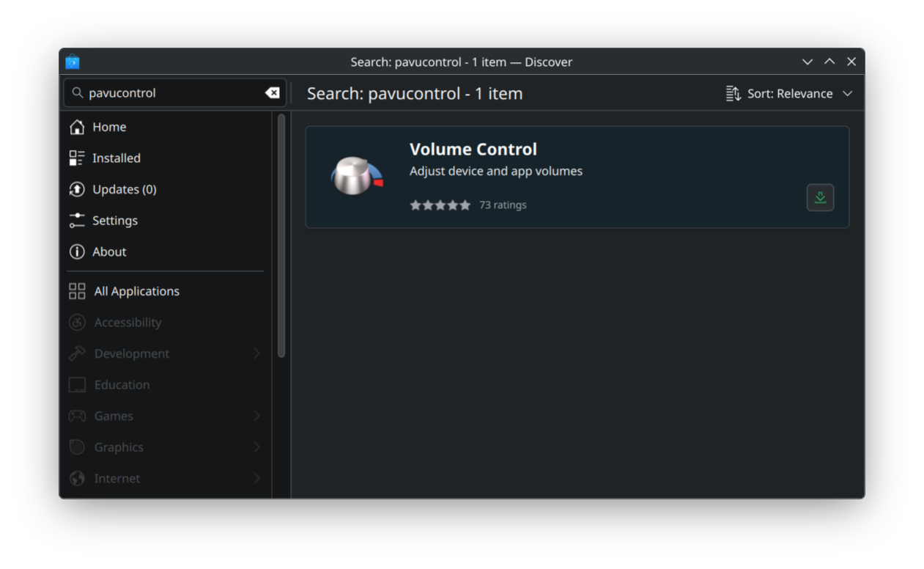Open Updates from the sidebar
The image size is (924, 569).
click(x=77, y=189)
